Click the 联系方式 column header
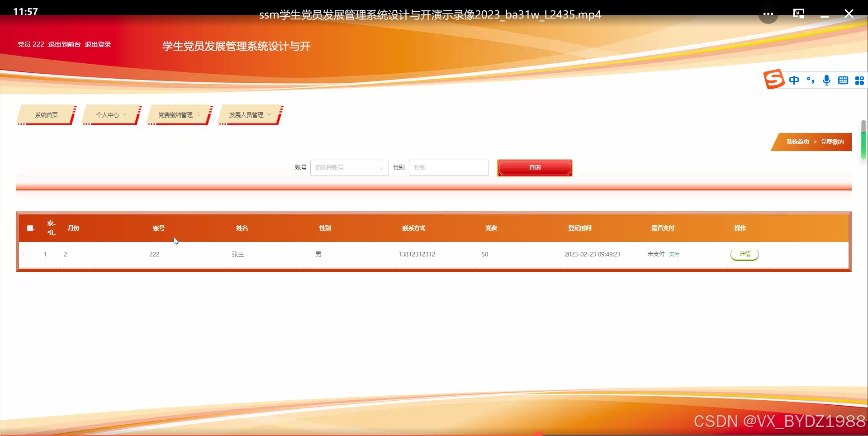The height and width of the screenshot is (436, 868). point(413,228)
